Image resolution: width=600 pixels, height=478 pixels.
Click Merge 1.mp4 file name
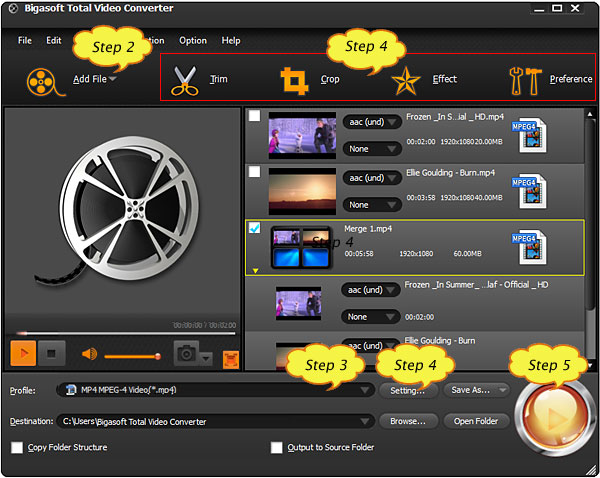pos(368,229)
